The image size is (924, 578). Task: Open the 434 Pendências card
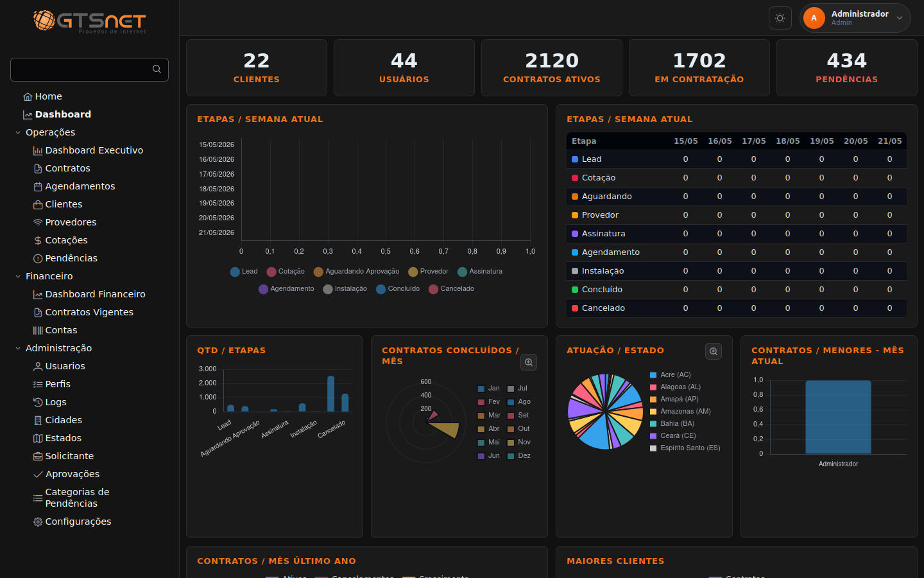pyautogui.click(x=847, y=68)
